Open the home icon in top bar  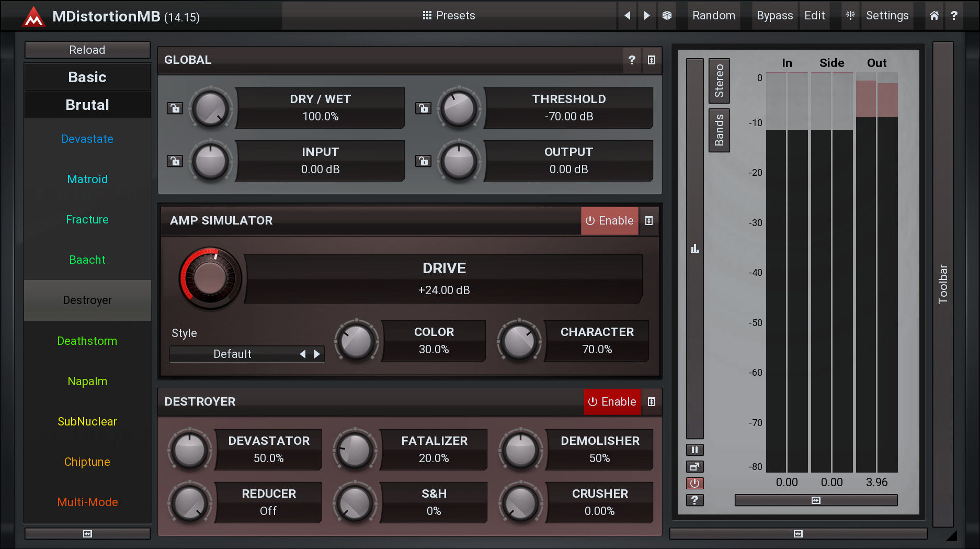pos(934,16)
